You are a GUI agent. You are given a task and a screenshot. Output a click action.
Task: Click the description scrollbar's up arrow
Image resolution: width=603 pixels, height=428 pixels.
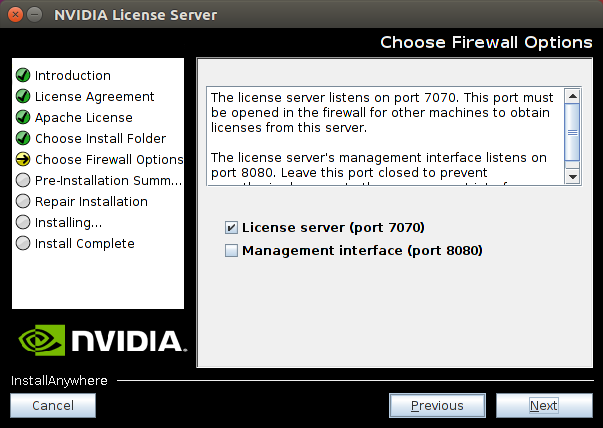click(x=572, y=97)
